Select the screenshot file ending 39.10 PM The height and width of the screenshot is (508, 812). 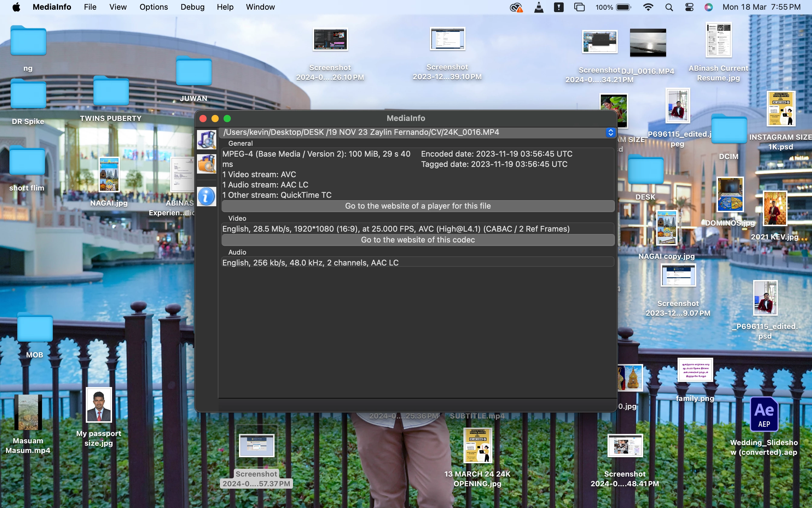tap(447, 39)
